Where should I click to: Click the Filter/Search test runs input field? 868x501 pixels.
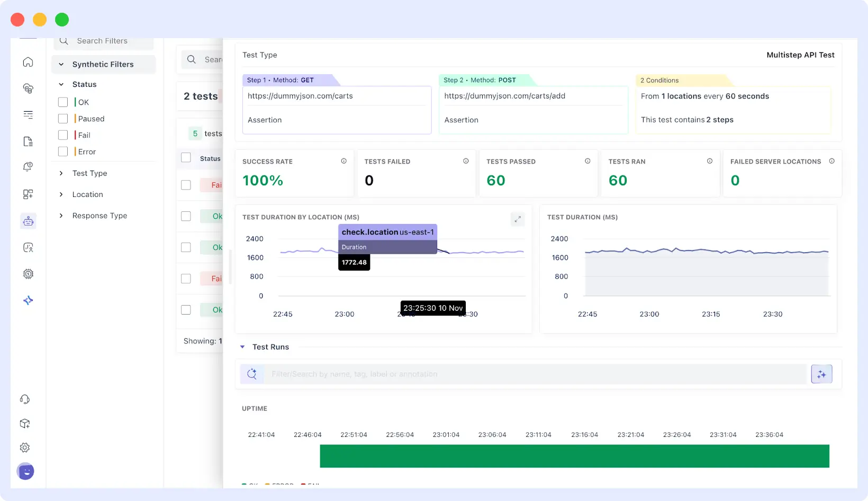[x=529, y=374]
